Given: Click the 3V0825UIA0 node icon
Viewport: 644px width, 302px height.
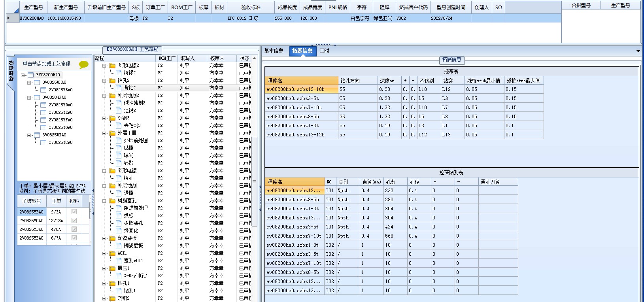Looking at the screenshot, I should pos(37,135).
